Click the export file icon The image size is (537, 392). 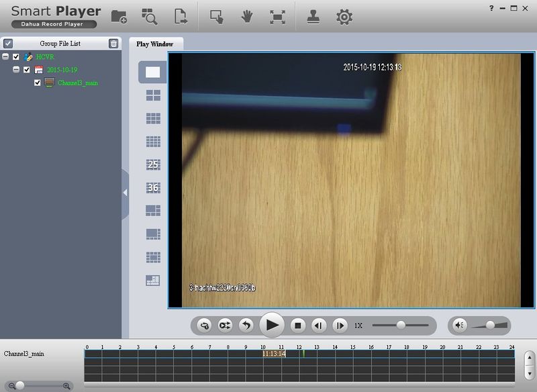(x=180, y=16)
